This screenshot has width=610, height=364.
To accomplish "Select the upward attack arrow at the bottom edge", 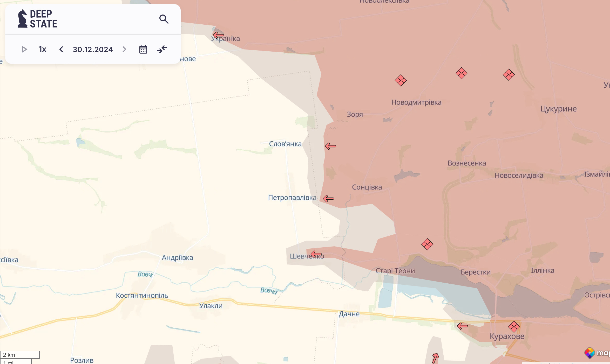I will coord(435,358).
